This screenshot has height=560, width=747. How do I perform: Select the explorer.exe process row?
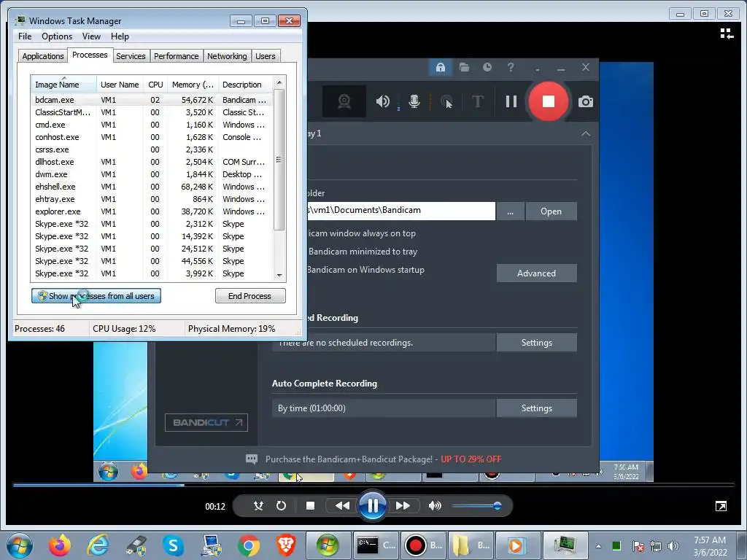point(152,211)
